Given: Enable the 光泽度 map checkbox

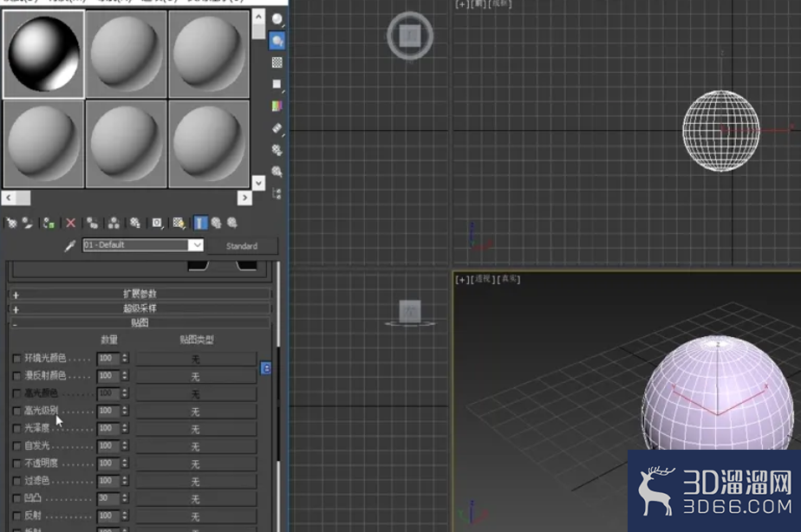Looking at the screenshot, I should [16, 428].
